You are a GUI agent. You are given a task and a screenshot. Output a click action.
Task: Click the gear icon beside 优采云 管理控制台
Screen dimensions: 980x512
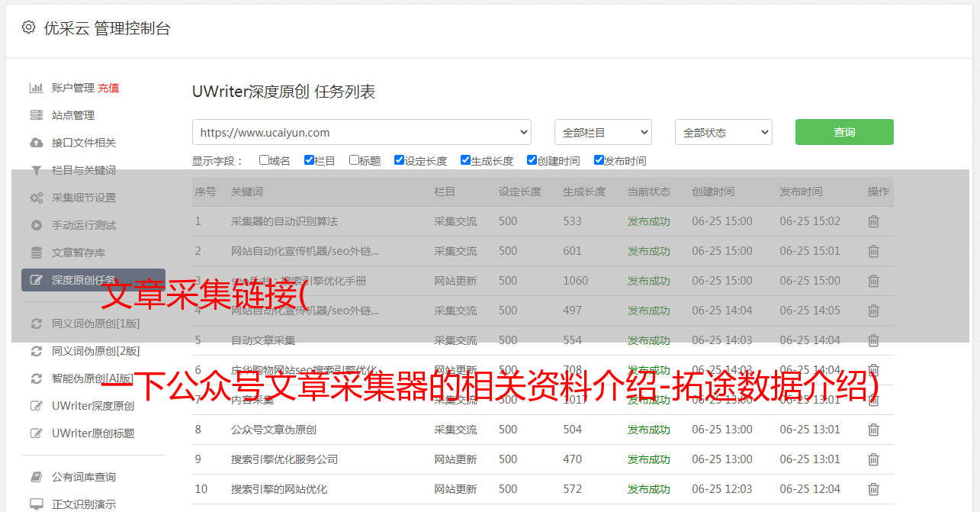pos(28,27)
